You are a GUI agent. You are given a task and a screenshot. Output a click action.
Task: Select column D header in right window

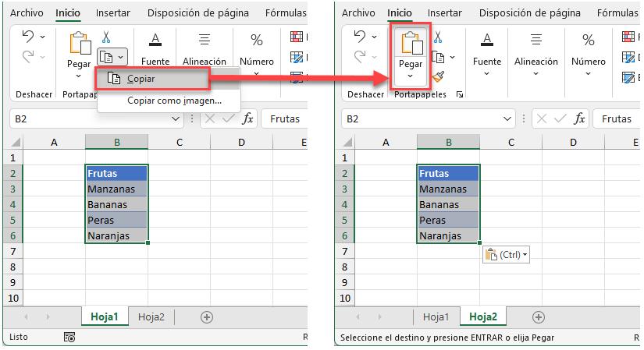pos(574,143)
